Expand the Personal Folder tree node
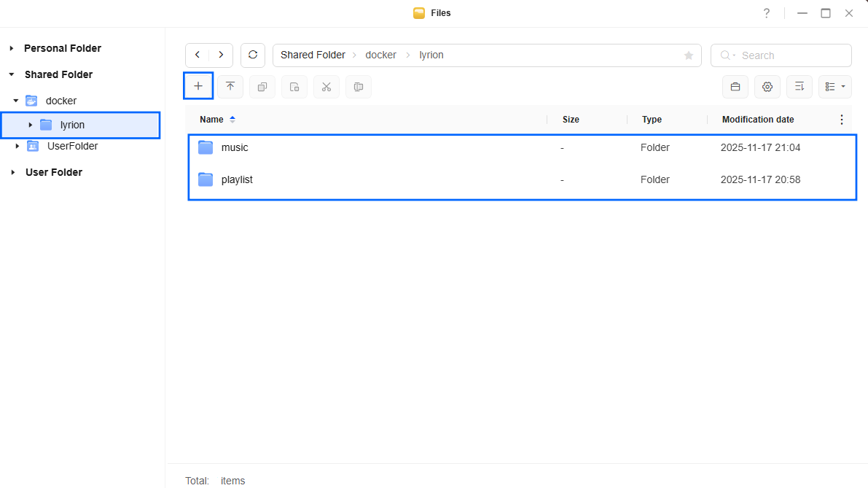The image size is (868, 488). 12,48
